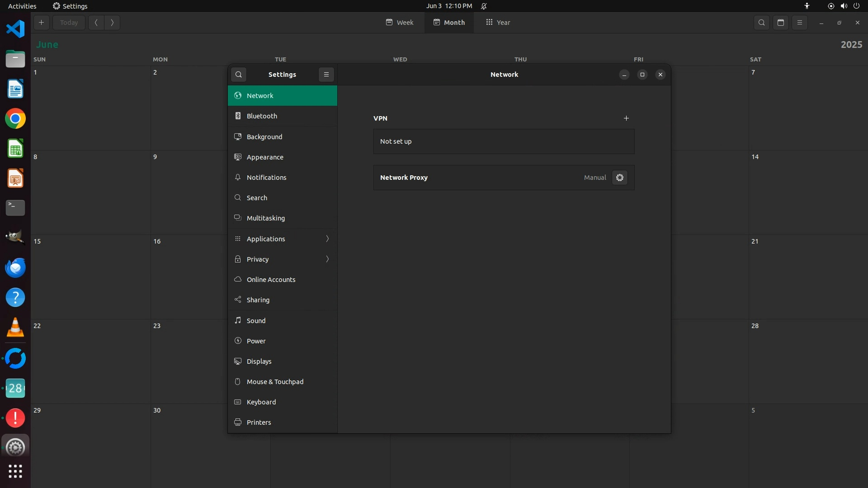Open the Settings hamburger menu
Viewport: 868px width, 488px height.
click(326, 75)
